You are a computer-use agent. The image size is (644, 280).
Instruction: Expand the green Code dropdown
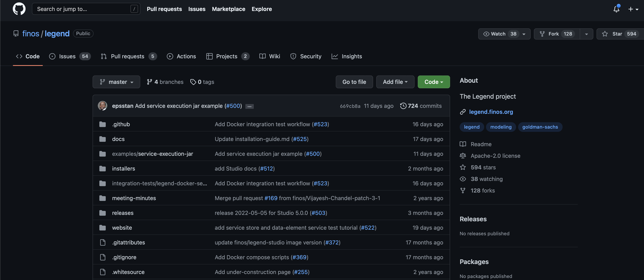[x=434, y=82]
